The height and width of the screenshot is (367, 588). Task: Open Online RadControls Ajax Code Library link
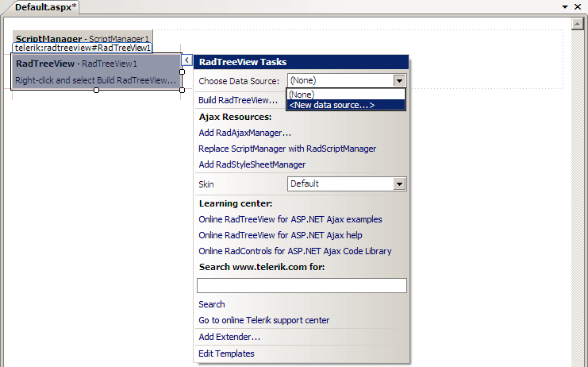pyautogui.click(x=295, y=251)
